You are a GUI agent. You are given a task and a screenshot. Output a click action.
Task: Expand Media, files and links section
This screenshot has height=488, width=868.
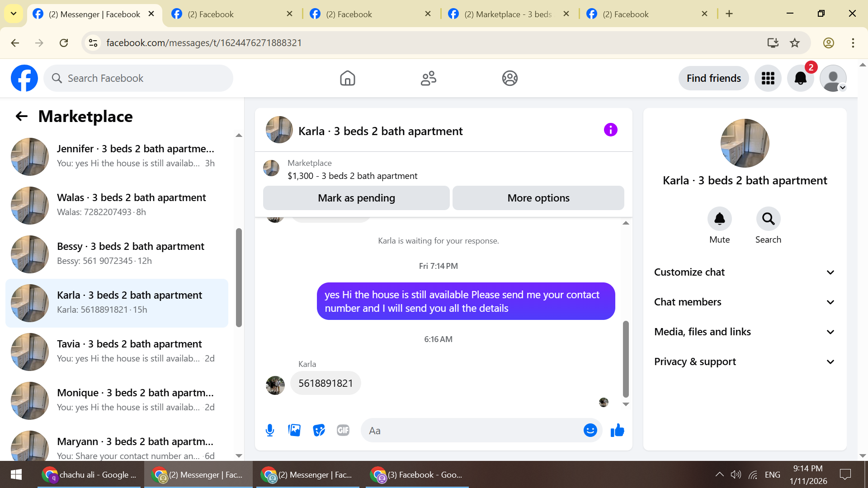pyautogui.click(x=744, y=332)
